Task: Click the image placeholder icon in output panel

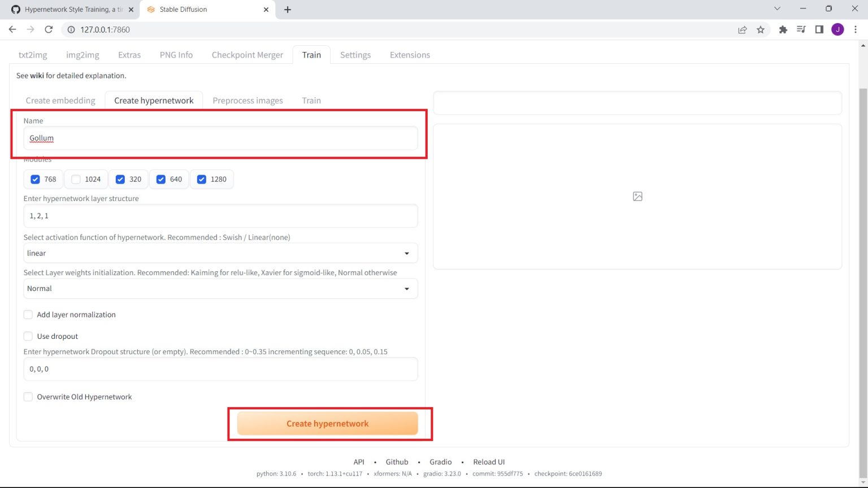Action: tap(637, 196)
